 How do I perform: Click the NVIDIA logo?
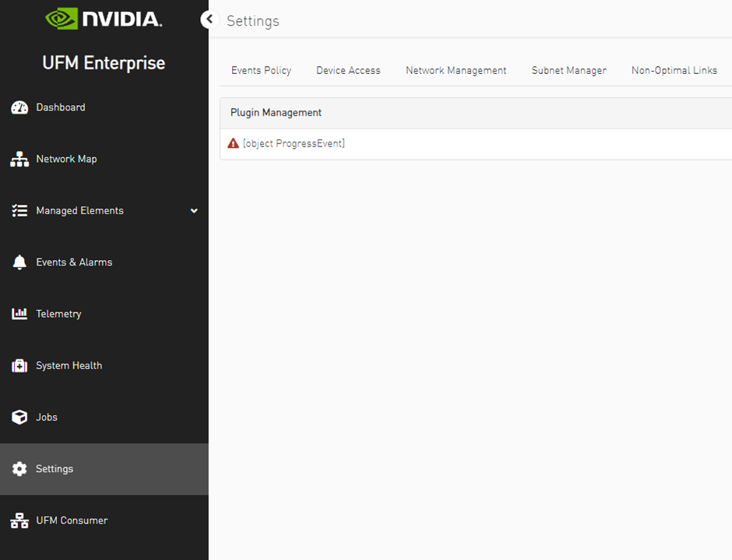[x=104, y=19]
